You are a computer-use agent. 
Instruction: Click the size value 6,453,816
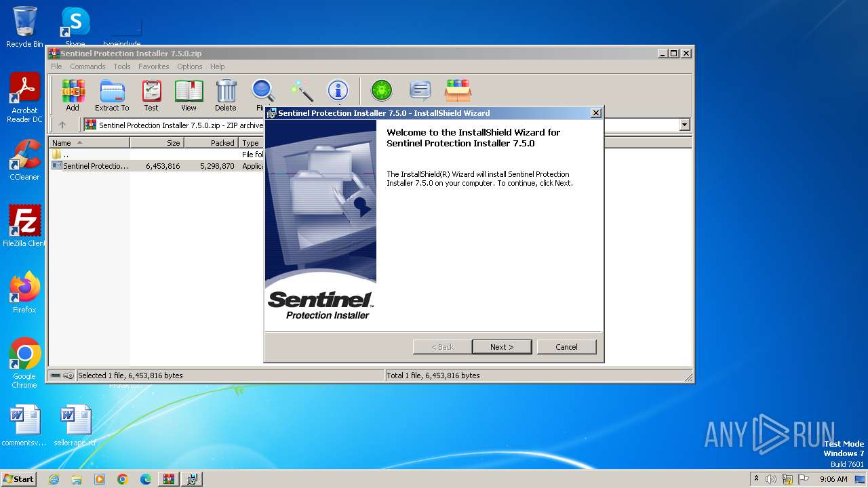click(163, 165)
